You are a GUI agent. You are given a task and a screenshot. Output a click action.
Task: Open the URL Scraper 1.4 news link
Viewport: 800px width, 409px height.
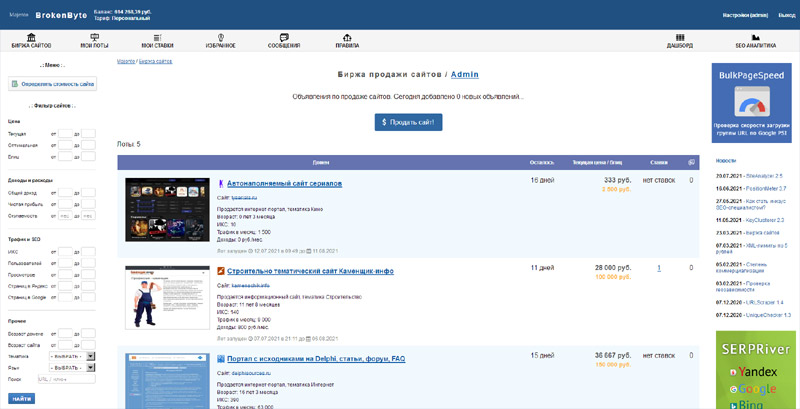764,302
